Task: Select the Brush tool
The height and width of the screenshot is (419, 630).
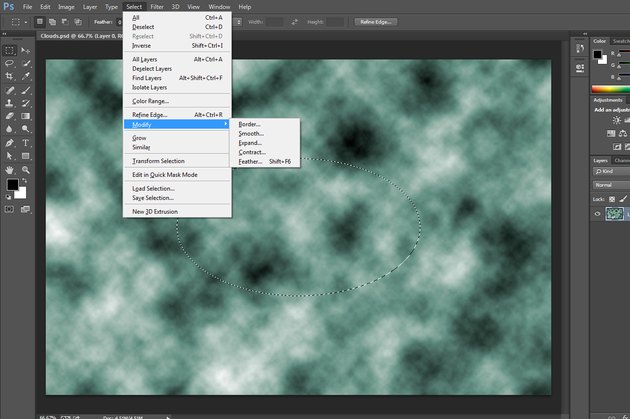Action: pos(25,90)
